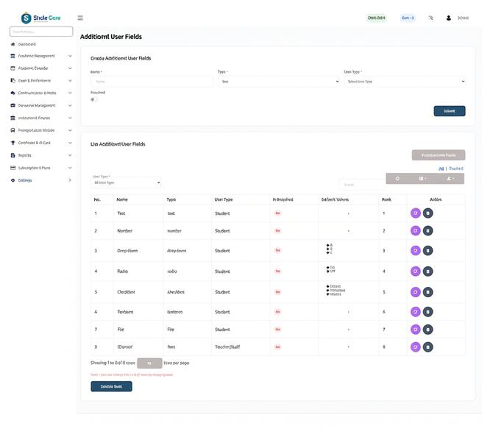The height and width of the screenshot is (448, 482).
Task: Click the language translate icon in header
Action: tap(431, 18)
